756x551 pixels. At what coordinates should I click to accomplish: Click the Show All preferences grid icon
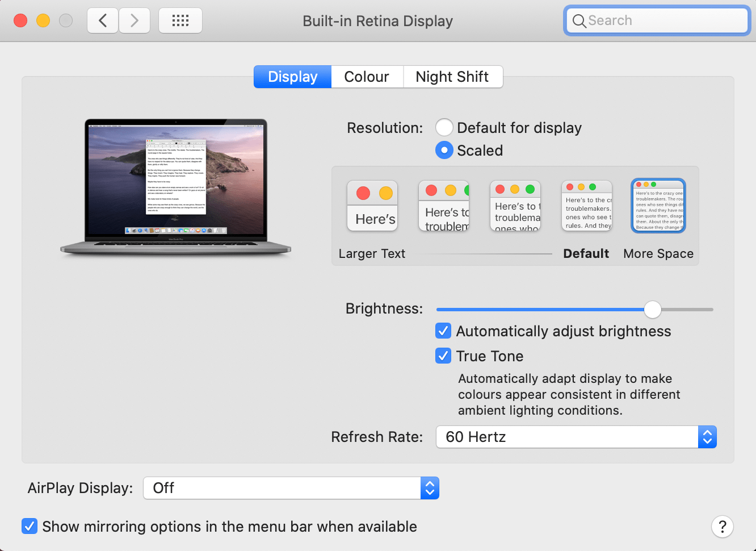click(x=180, y=20)
